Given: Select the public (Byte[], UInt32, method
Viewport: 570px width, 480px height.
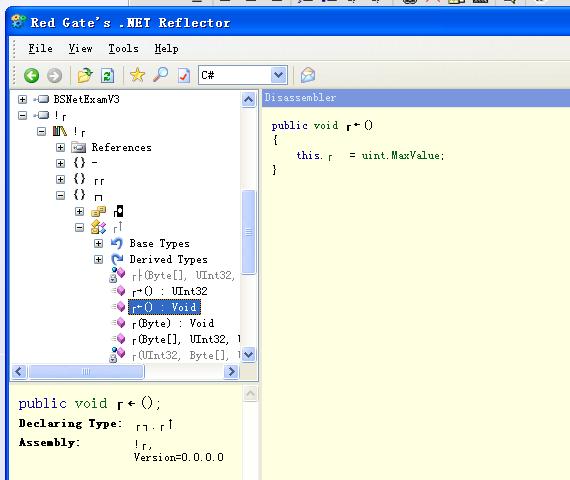Looking at the screenshot, I should tap(186, 339).
